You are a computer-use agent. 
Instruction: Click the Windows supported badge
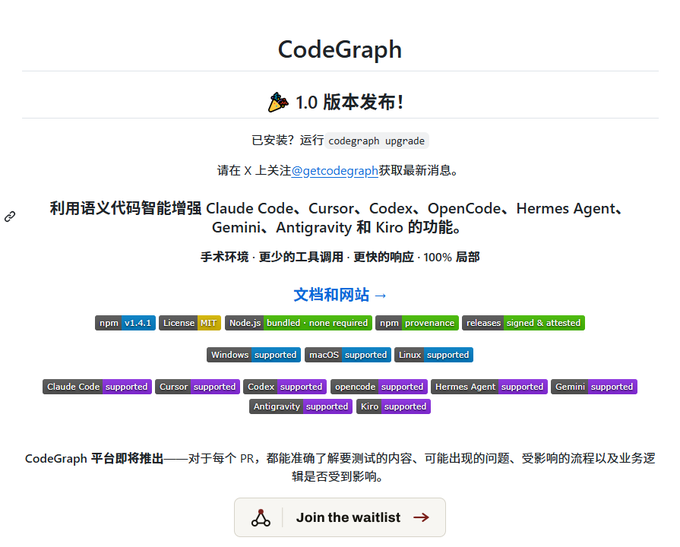point(254,355)
